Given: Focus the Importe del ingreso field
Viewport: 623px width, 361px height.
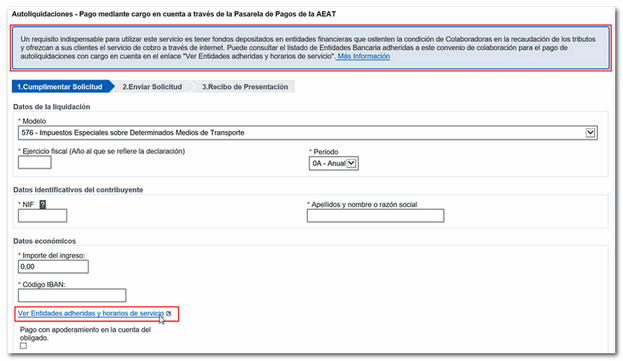Looking at the screenshot, I should [53, 266].
